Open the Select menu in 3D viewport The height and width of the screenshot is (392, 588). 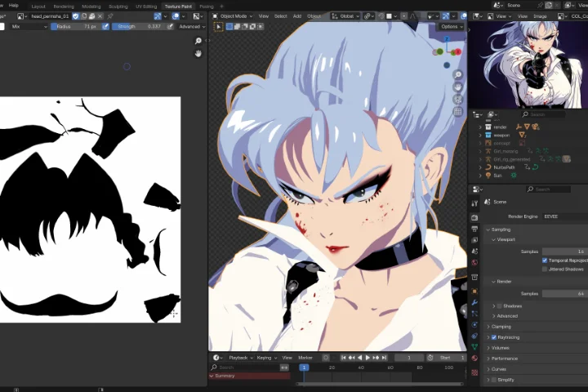tap(280, 16)
